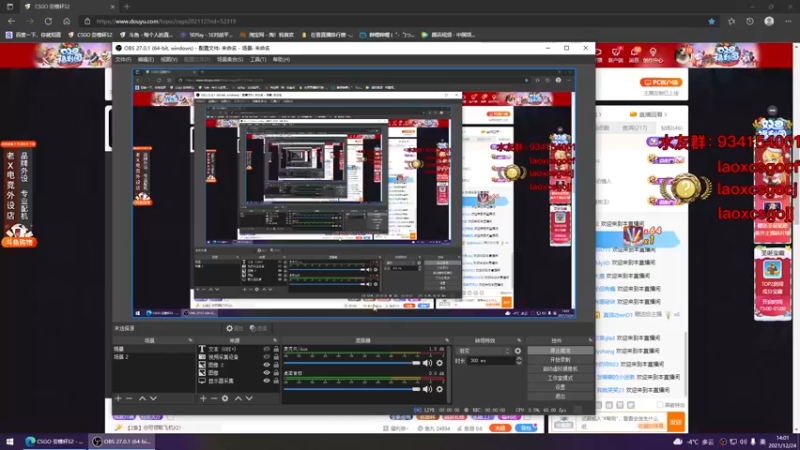
Task: Open transition properties gear next to 渐变
Action: (518, 351)
